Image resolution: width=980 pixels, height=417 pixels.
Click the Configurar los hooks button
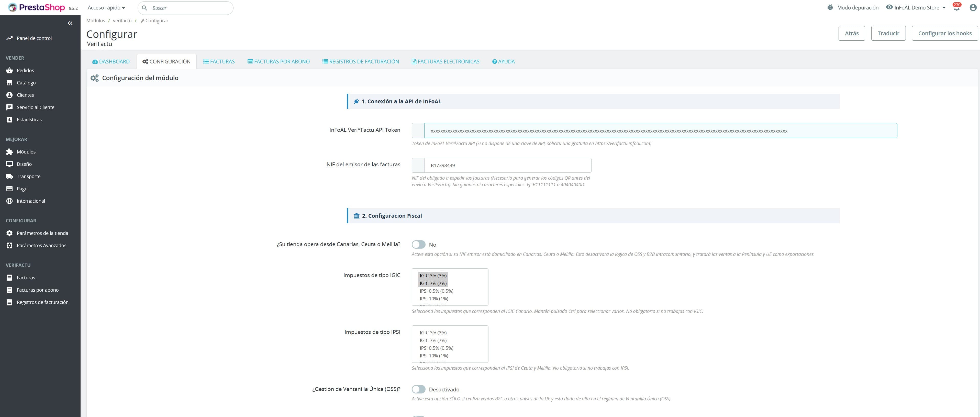coord(945,33)
